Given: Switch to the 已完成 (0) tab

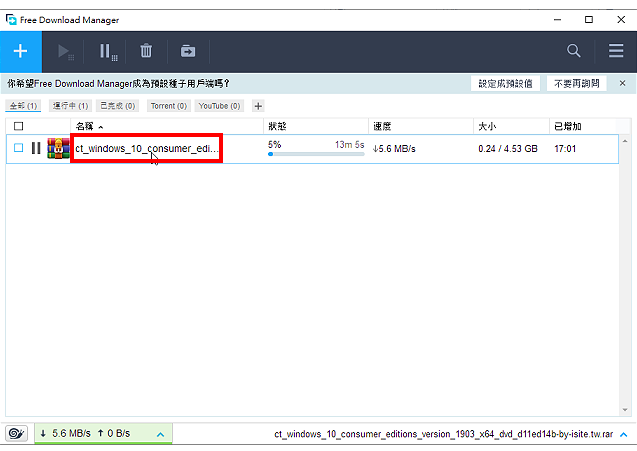Looking at the screenshot, I should click(117, 106).
